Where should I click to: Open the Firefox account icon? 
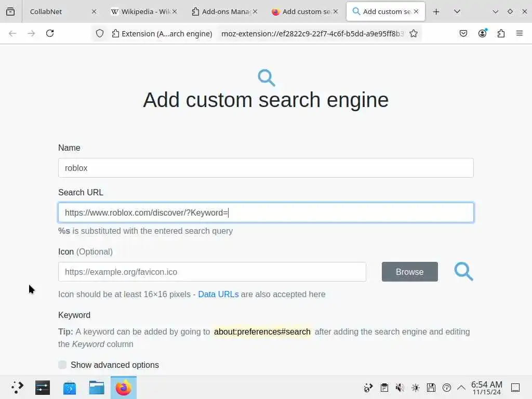coord(482,33)
